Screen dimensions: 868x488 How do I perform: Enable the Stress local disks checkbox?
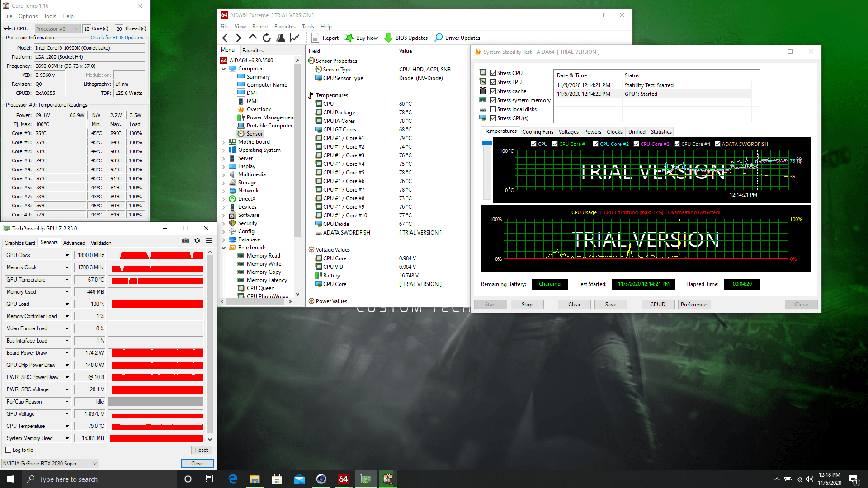pos(493,109)
